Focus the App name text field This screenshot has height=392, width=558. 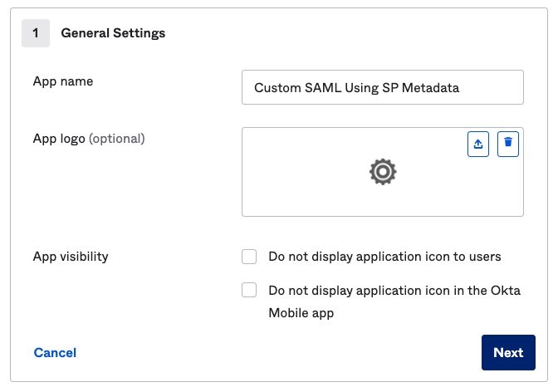(x=382, y=87)
